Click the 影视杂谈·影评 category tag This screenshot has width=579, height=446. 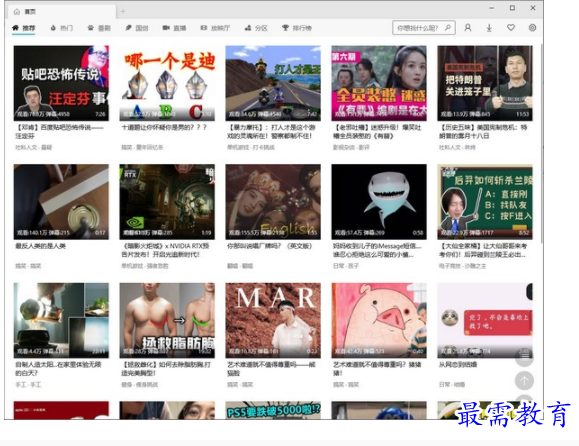pyautogui.click(x=351, y=147)
